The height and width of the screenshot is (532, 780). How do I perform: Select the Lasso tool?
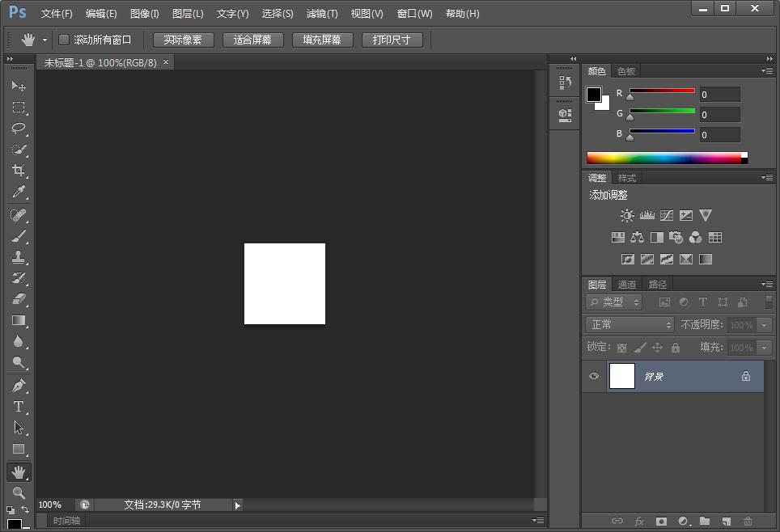tap(19, 129)
